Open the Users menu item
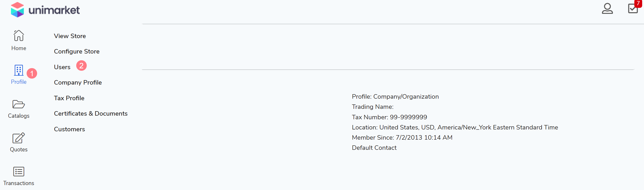 point(62,67)
